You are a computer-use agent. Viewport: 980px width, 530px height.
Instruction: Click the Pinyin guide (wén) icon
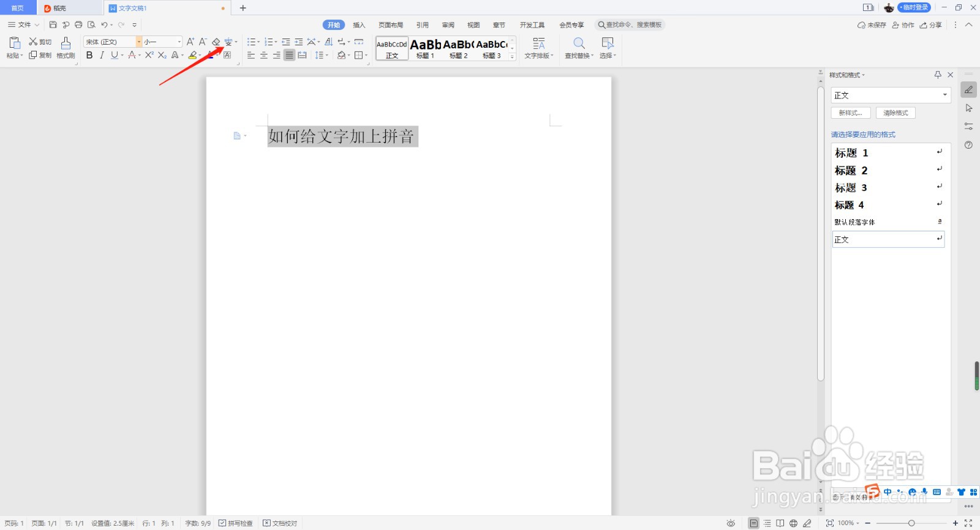point(228,42)
